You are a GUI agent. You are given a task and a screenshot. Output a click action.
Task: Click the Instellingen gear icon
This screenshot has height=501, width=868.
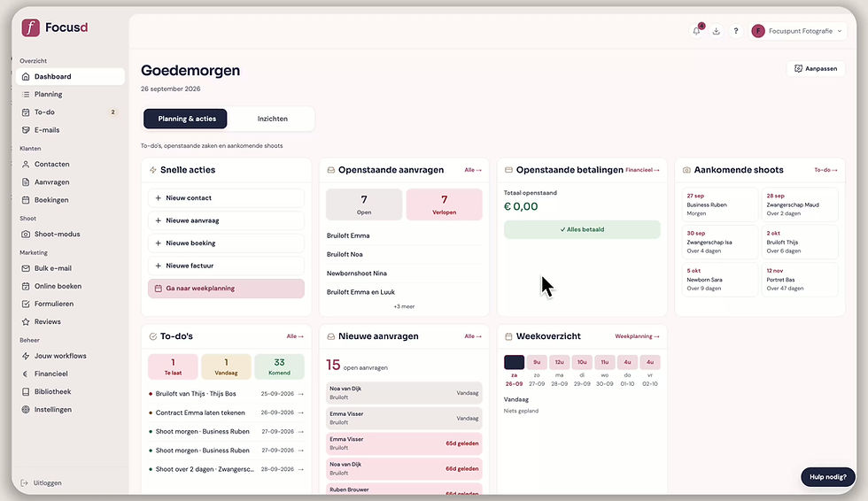[26, 409]
